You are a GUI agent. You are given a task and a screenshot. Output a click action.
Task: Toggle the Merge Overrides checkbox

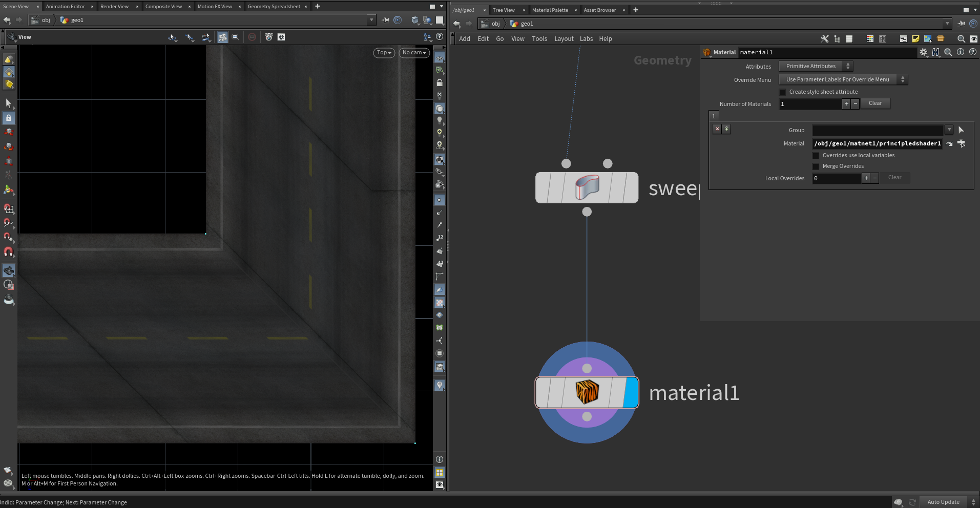816,166
